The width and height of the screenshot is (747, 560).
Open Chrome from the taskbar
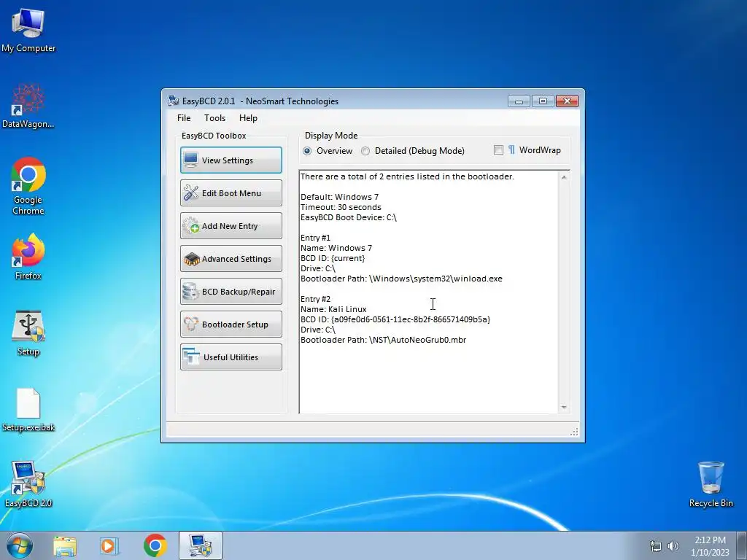(155, 545)
